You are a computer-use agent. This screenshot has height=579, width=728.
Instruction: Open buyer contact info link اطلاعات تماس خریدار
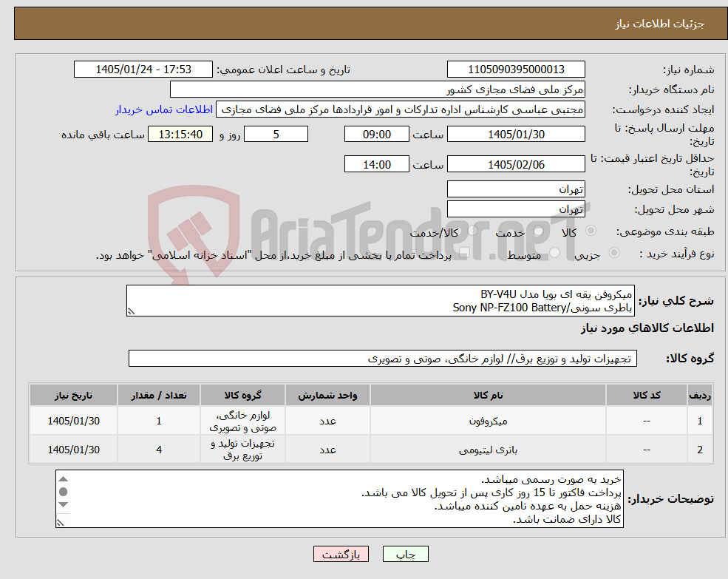pyautogui.click(x=164, y=109)
